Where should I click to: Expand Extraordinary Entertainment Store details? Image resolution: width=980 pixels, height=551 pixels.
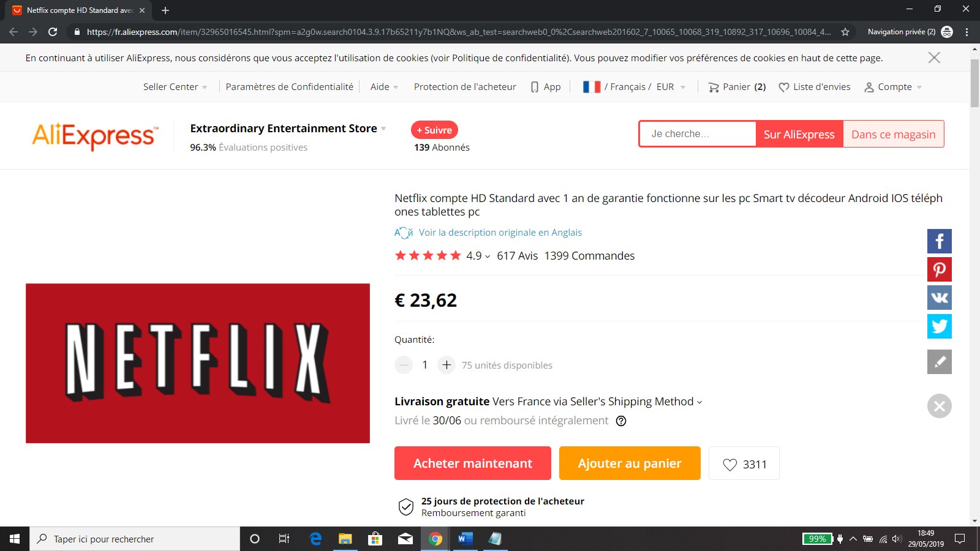tap(288, 129)
